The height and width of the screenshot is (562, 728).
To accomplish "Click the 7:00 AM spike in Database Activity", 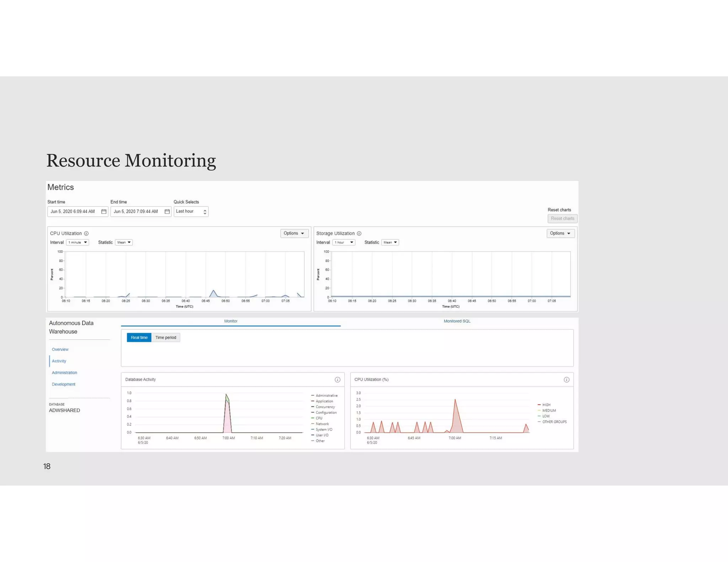I will click(227, 414).
